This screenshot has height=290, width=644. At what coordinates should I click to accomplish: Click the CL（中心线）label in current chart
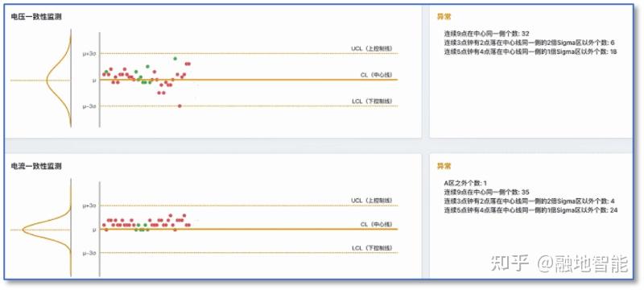pos(376,224)
